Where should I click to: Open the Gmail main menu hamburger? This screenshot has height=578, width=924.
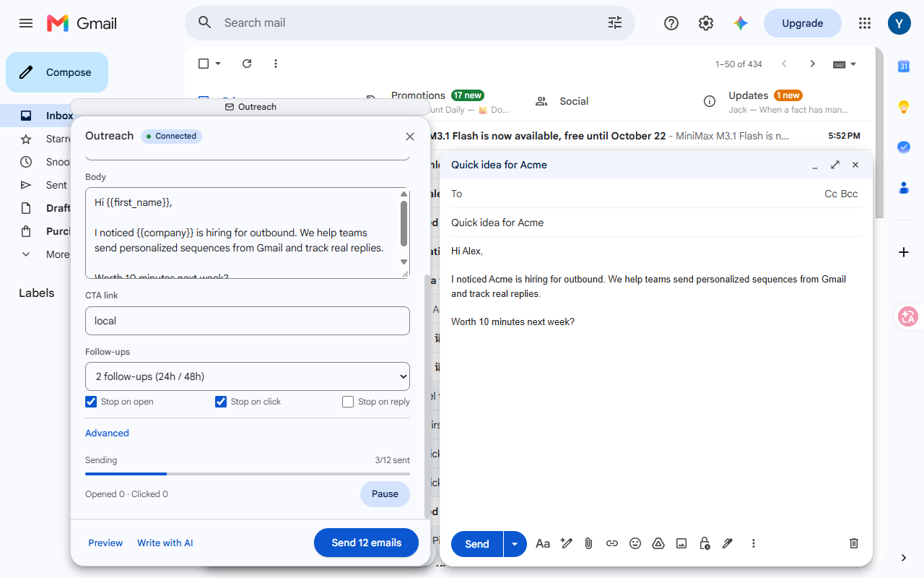click(x=26, y=23)
